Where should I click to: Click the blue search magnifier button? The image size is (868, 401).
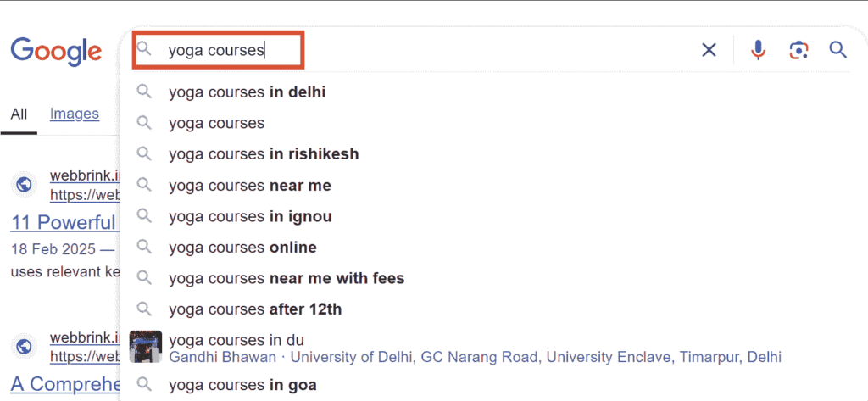click(838, 50)
